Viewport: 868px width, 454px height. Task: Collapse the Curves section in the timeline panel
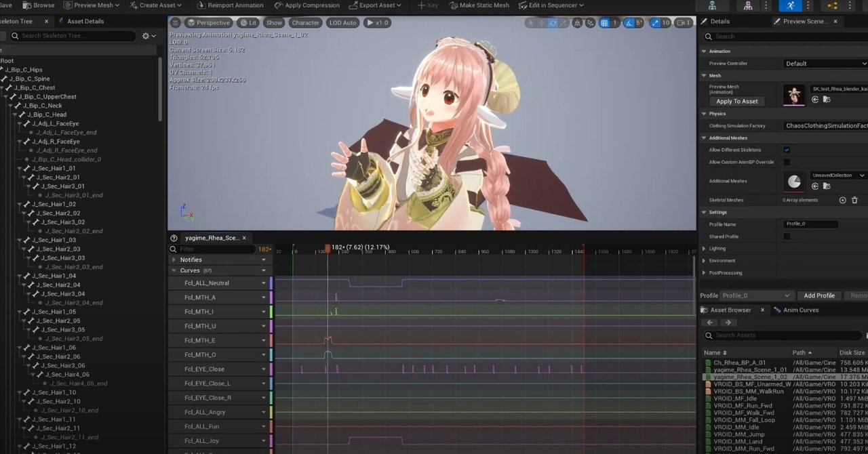pos(175,270)
